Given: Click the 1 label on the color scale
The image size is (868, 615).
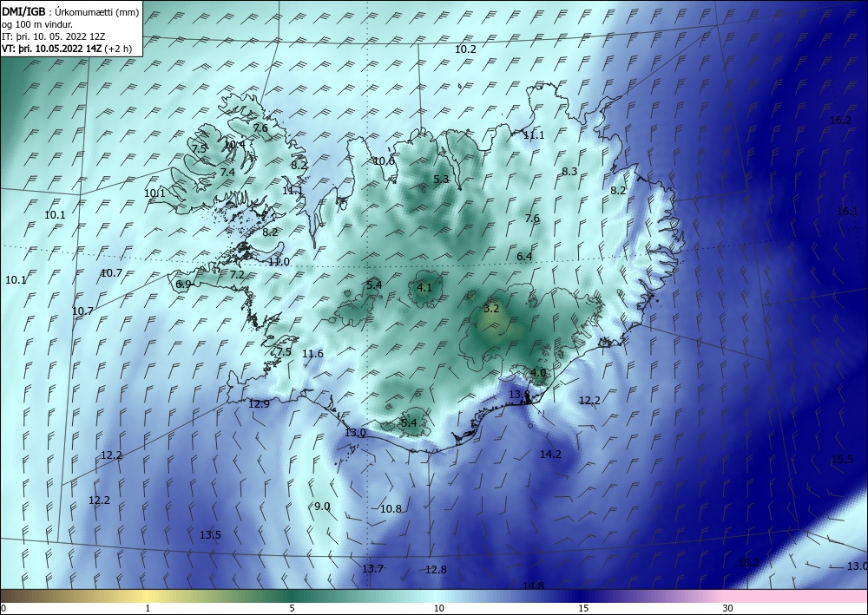Looking at the screenshot, I should click(x=148, y=609).
